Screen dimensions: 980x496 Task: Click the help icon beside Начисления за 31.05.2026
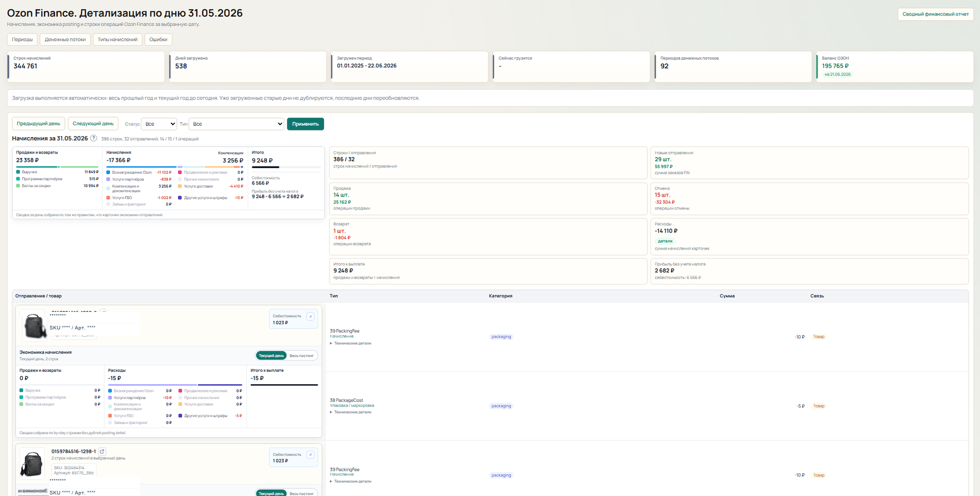pos(93,138)
